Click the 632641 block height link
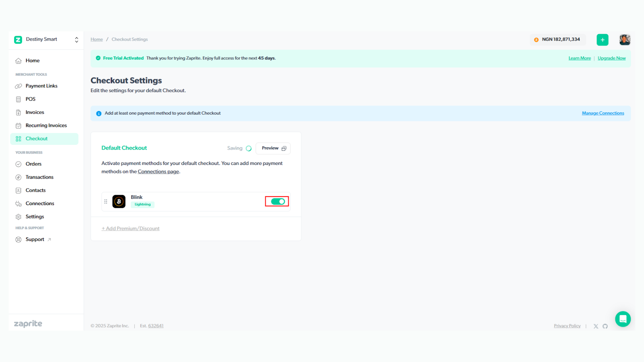Screen dimensions: 644x362 click(x=156, y=326)
